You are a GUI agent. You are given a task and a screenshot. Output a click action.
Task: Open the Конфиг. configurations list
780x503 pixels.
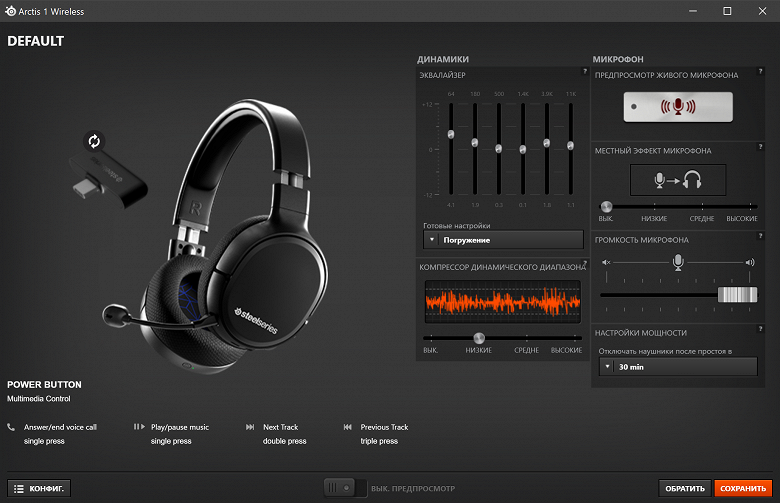[x=39, y=489]
